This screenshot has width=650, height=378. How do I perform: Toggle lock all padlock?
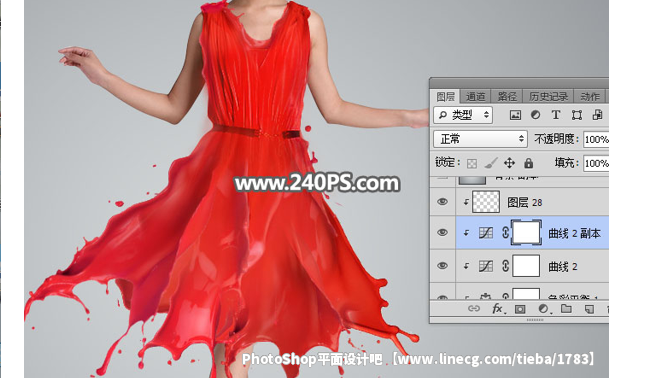pos(529,163)
